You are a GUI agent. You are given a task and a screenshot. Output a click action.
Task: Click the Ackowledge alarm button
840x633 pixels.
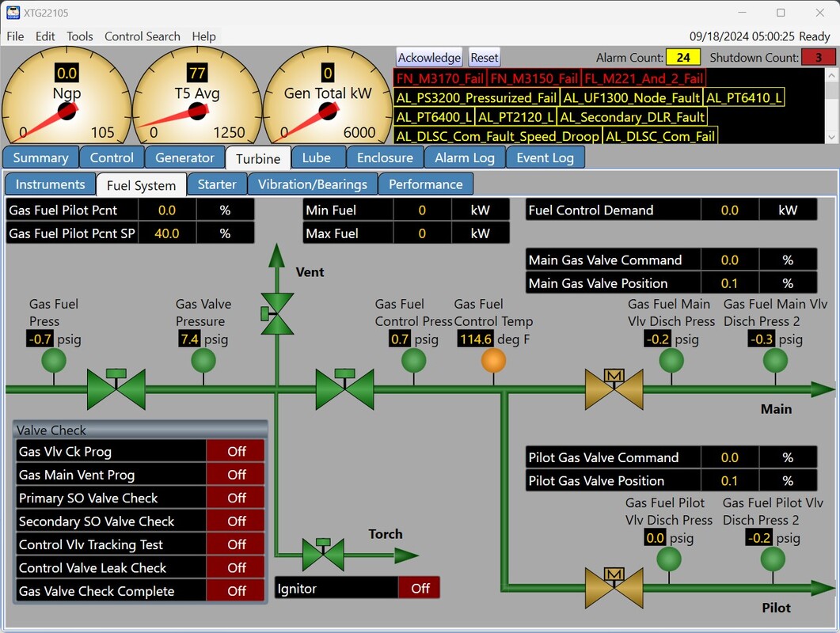pyautogui.click(x=429, y=57)
